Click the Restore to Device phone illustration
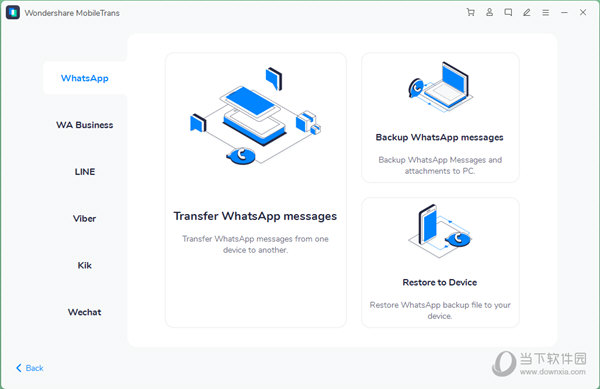The image size is (600, 389). point(440,231)
